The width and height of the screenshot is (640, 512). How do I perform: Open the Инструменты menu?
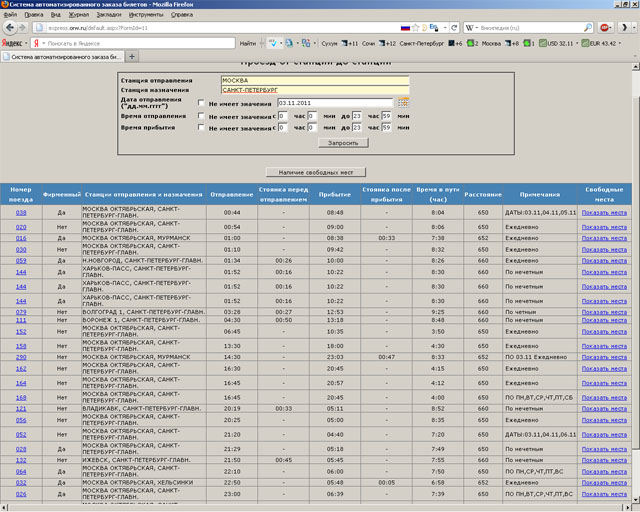coord(146,16)
